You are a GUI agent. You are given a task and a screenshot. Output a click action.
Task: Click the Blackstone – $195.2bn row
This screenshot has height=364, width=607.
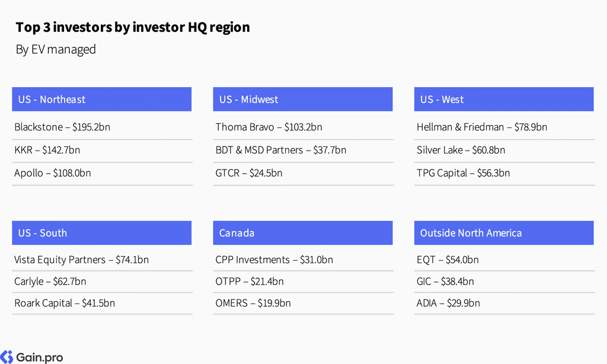[x=102, y=127]
